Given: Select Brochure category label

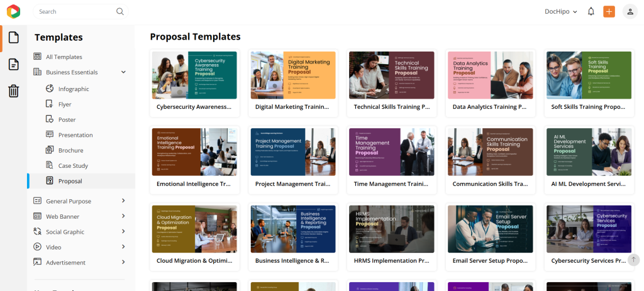Looking at the screenshot, I should 70,150.
